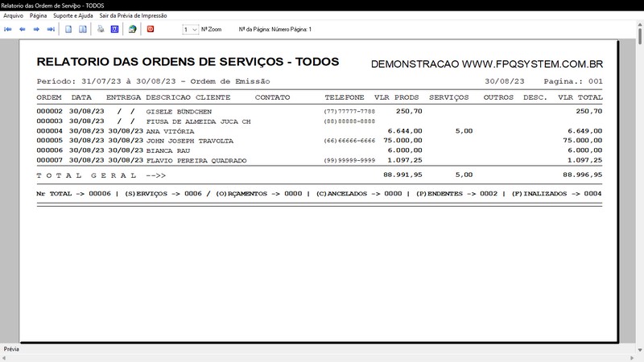Click Sair da Prévia de Impressão

[133, 15]
